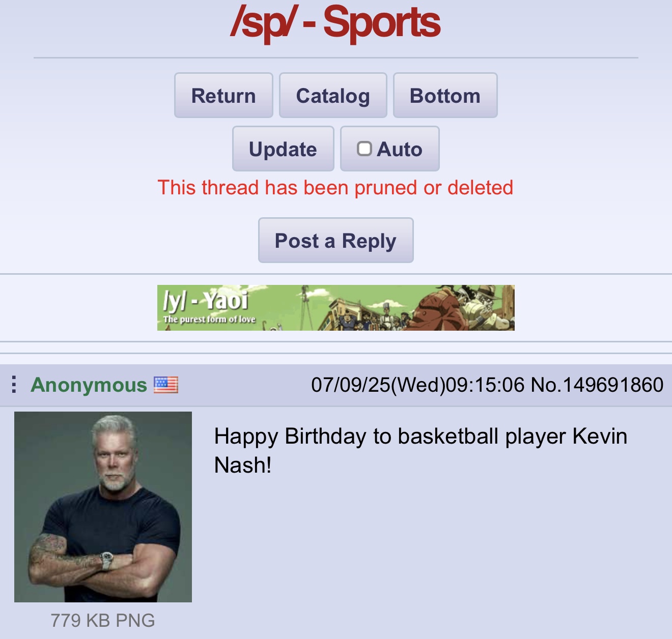Click the 779 KB PNG file info
This screenshot has width=672, height=639.
click(103, 620)
